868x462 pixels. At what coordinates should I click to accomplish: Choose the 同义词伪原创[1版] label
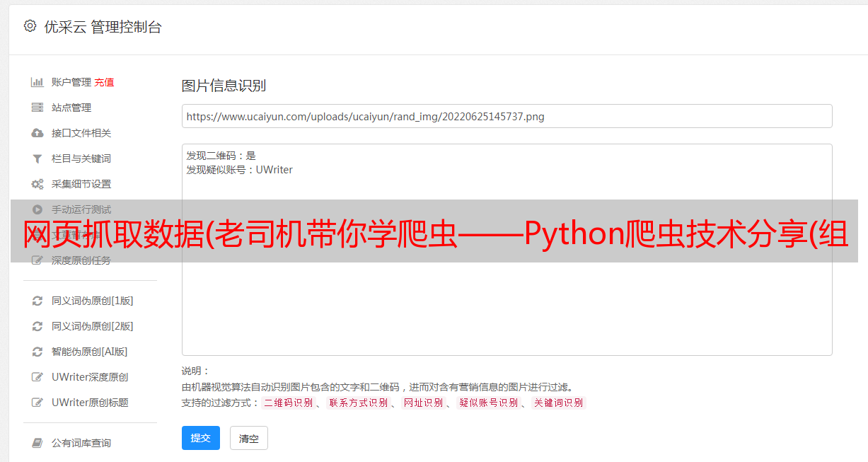coord(93,301)
